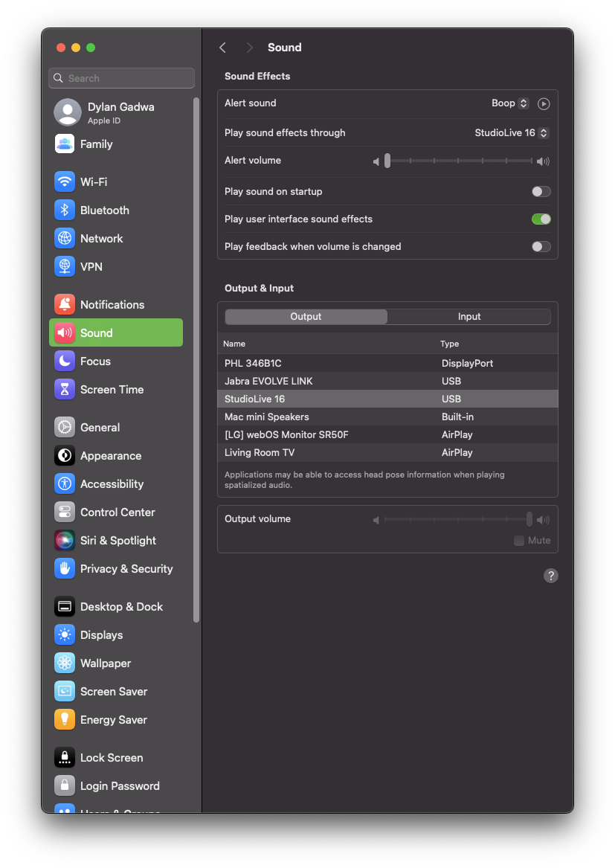Select PHL 346B1C output device
This screenshot has height=868, width=615.
coord(387,363)
